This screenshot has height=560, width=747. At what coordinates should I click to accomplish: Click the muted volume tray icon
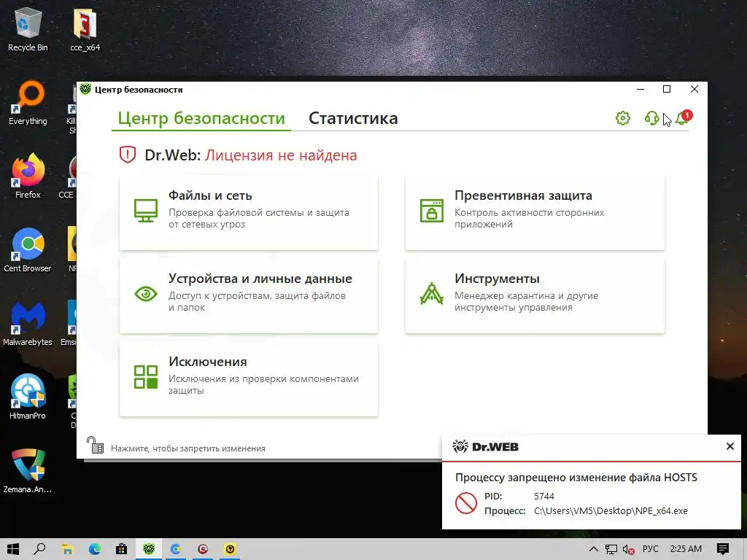tap(628, 549)
